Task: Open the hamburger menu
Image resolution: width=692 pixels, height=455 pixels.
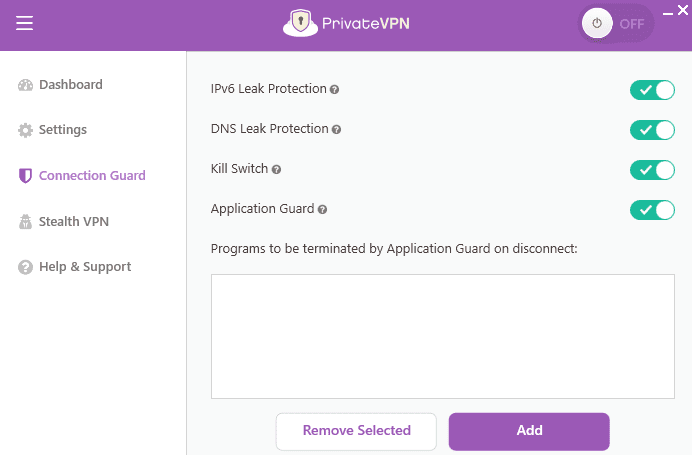Action: click(25, 24)
